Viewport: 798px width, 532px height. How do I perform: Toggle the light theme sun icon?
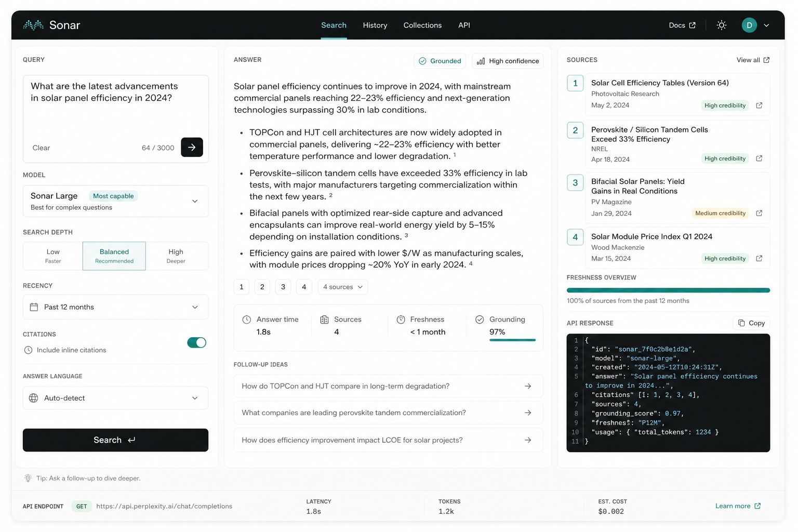[x=721, y=25]
